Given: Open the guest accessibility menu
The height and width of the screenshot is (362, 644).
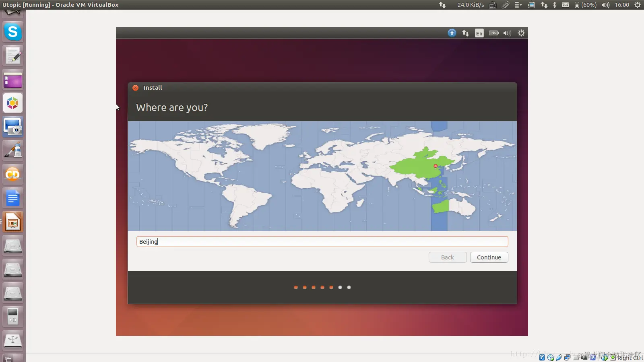Looking at the screenshot, I should (x=452, y=33).
